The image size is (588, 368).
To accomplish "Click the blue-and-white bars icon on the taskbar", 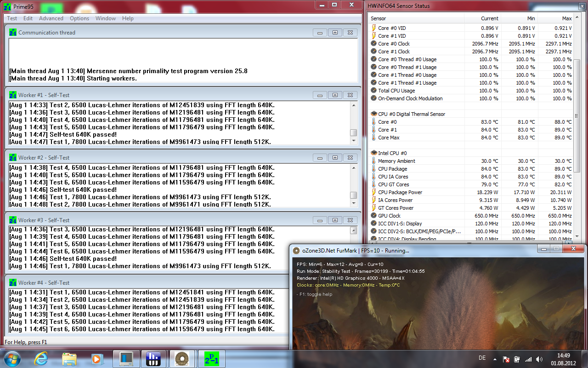I will coord(153,358).
